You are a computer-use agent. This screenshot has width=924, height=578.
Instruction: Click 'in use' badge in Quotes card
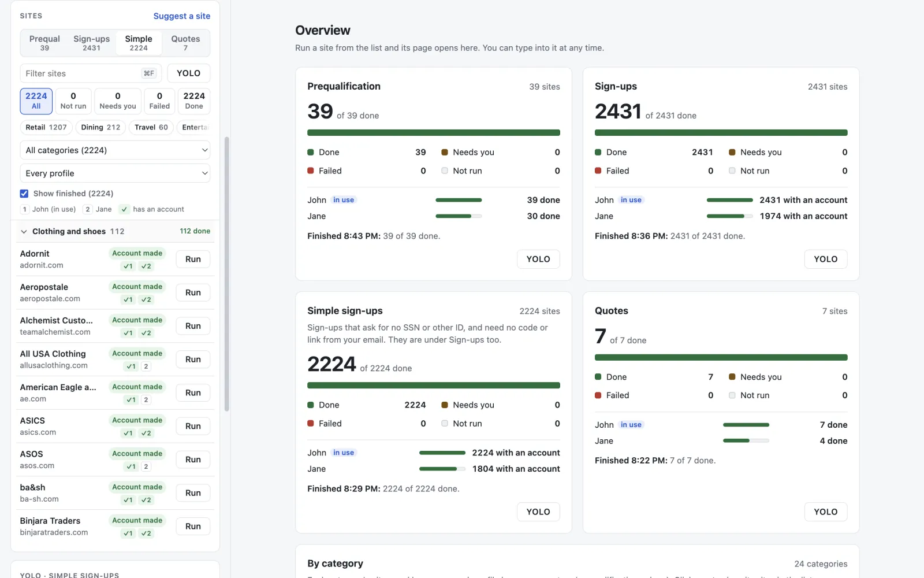pos(631,425)
